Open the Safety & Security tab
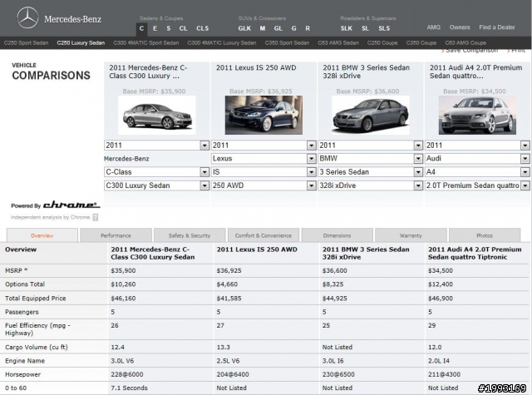Screen dimensions: 532x395 tap(190, 235)
